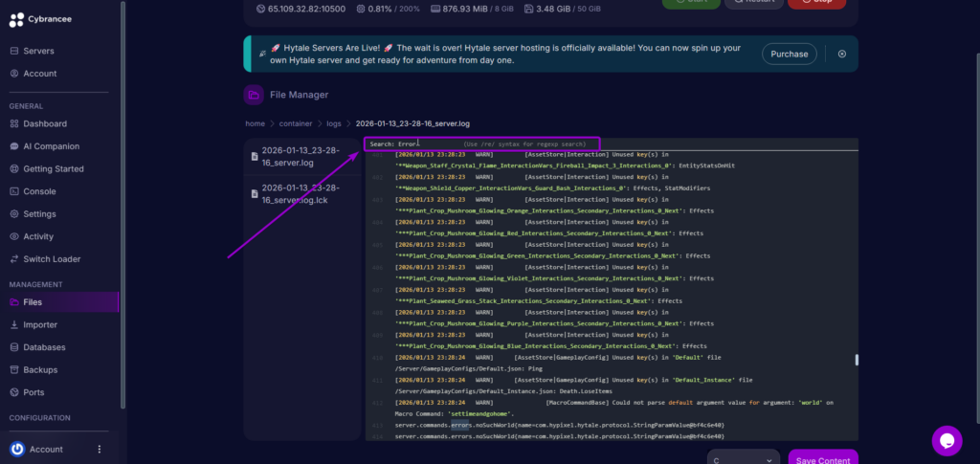Screen dimensions: 980x464
Task: Click the Databases stack icon
Action: pos(14,347)
